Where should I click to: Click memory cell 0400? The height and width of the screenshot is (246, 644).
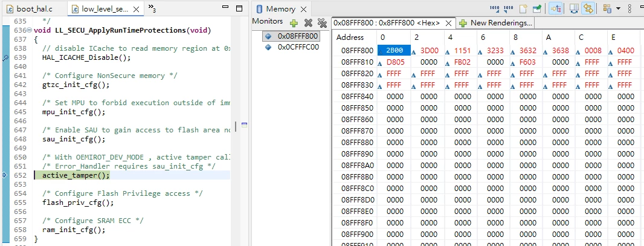click(x=625, y=51)
